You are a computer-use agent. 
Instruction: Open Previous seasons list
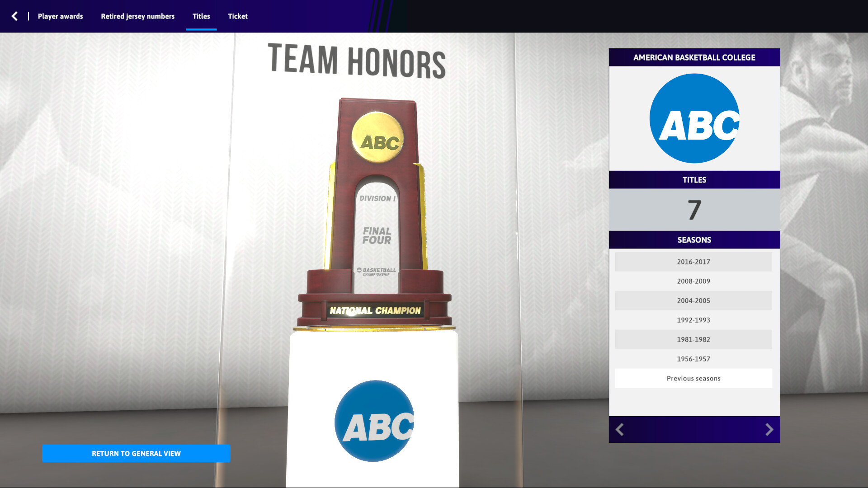(x=693, y=378)
